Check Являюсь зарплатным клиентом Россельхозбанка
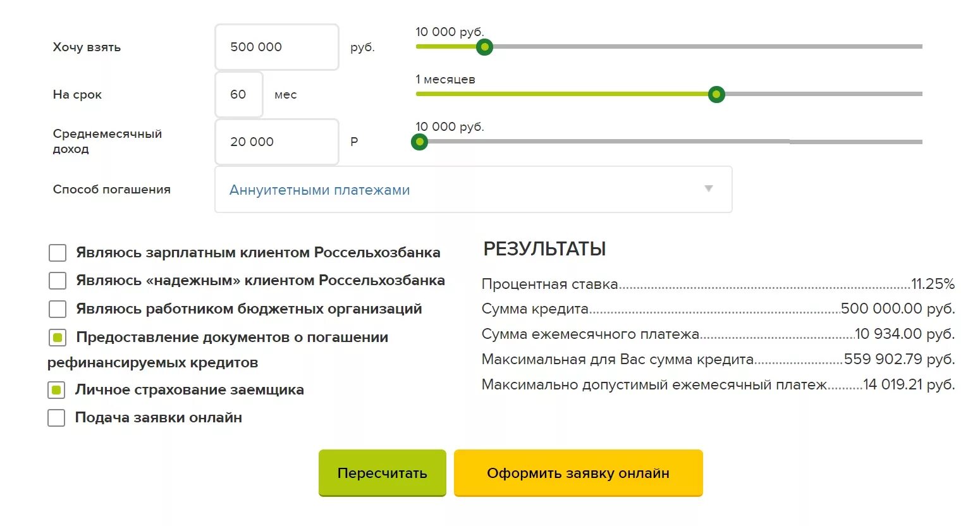The height and width of the screenshot is (526, 980). pyautogui.click(x=58, y=253)
